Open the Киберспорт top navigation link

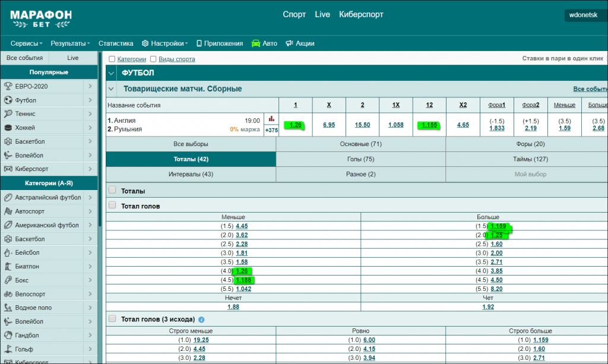tap(361, 14)
